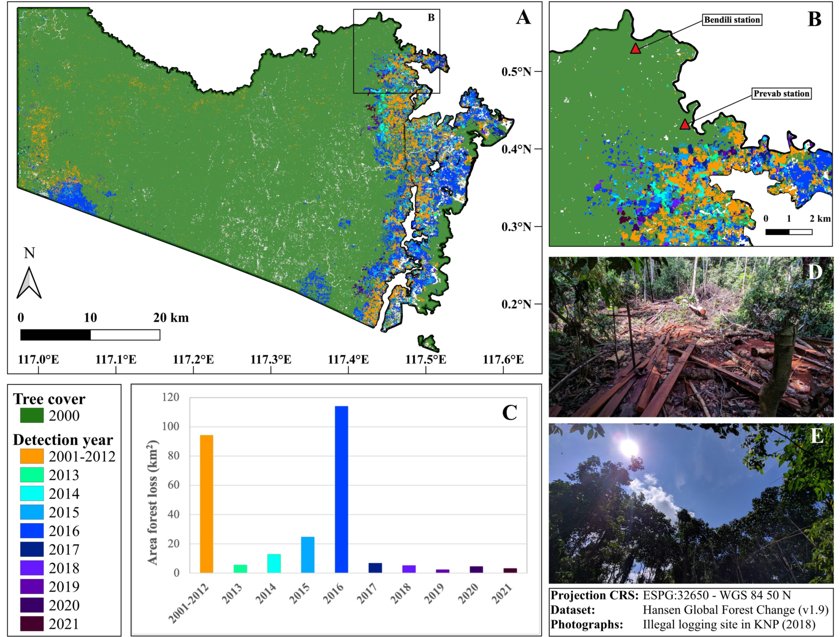Click the 20 km scale bar
This screenshot has height=637, width=840.
[90, 335]
